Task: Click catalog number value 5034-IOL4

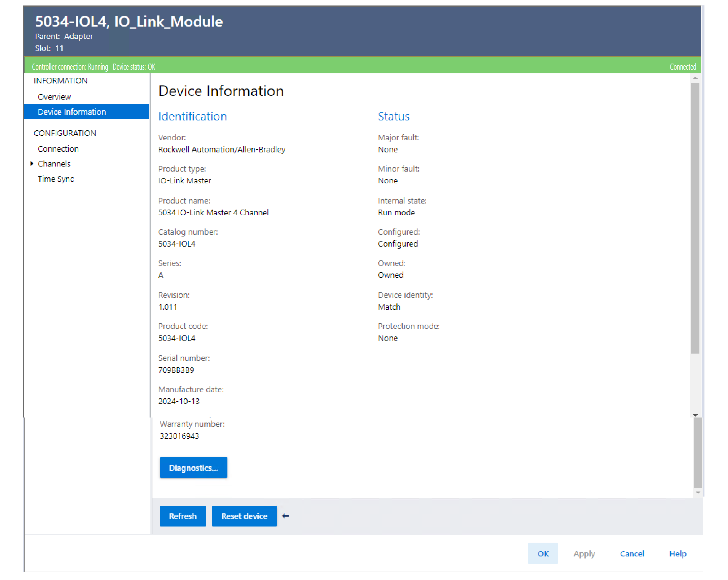Action: (177, 244)
